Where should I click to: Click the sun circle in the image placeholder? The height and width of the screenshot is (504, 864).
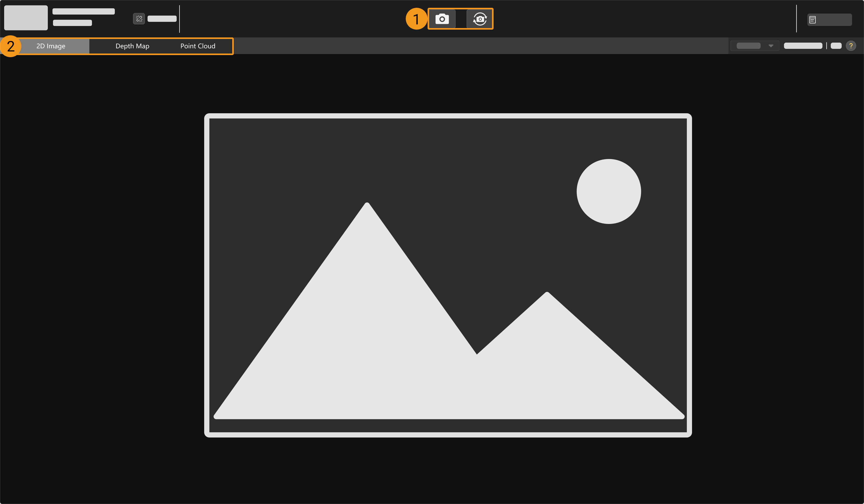click(x=609, y=191)
